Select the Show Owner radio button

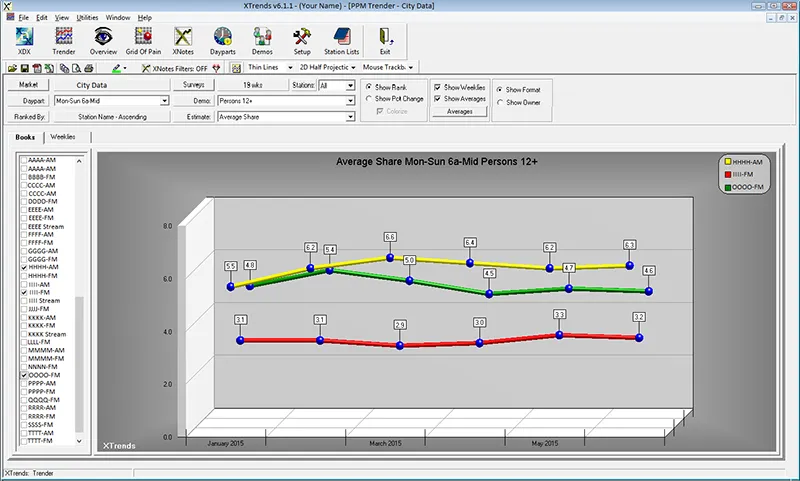pos(500,102)
